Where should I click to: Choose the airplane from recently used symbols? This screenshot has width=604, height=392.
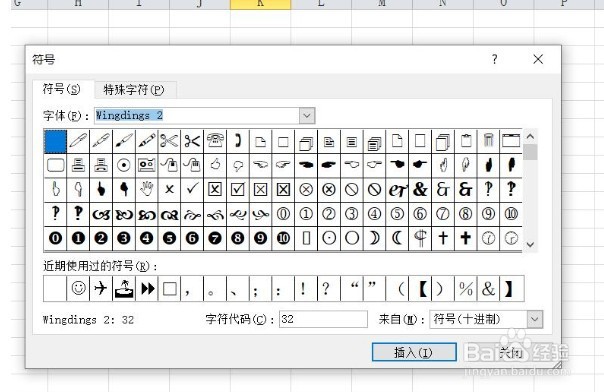101,288
